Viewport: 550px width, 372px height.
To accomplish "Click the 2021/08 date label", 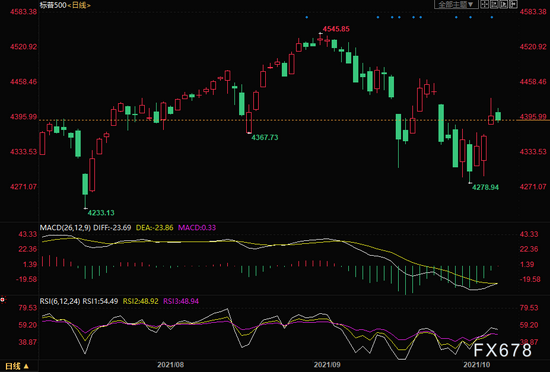I will tap(170, 365).
